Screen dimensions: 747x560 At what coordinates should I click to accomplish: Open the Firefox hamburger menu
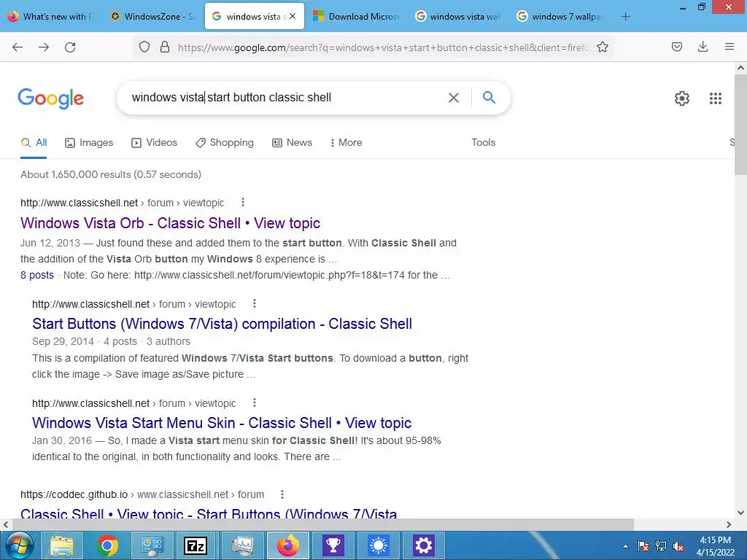click(x=729, y=47)
